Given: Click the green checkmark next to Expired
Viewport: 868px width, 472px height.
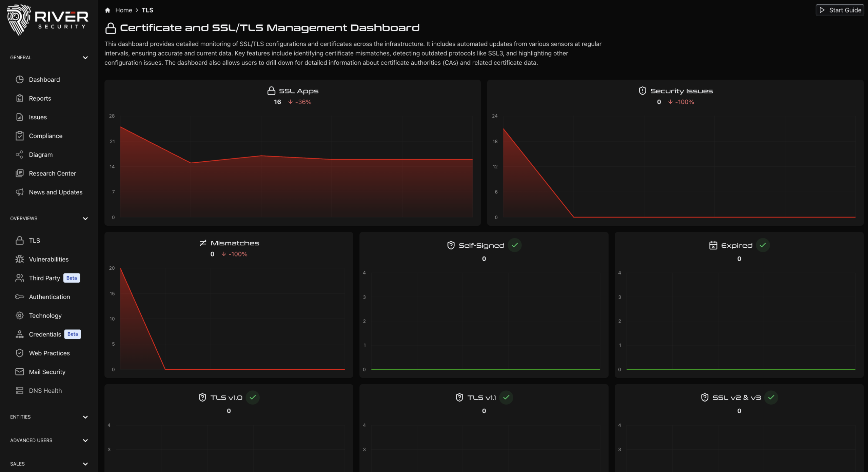Looking at the screenshot, I should pyautogui.click(x=763, y=245).
